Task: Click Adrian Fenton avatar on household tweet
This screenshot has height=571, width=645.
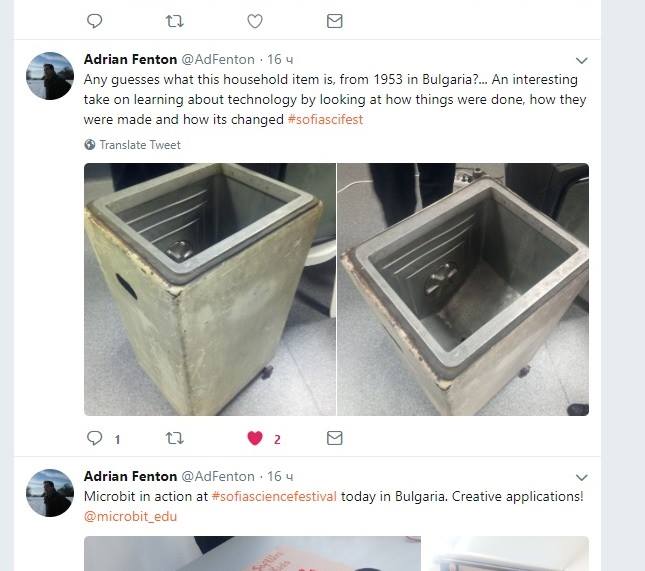Action: (50, 76)
